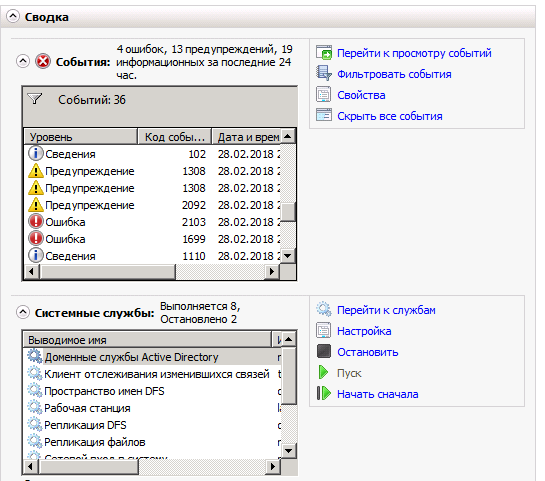Select Клиент отслеживания изменившихся связей service
545x481 pixels.
pos(153,374)
